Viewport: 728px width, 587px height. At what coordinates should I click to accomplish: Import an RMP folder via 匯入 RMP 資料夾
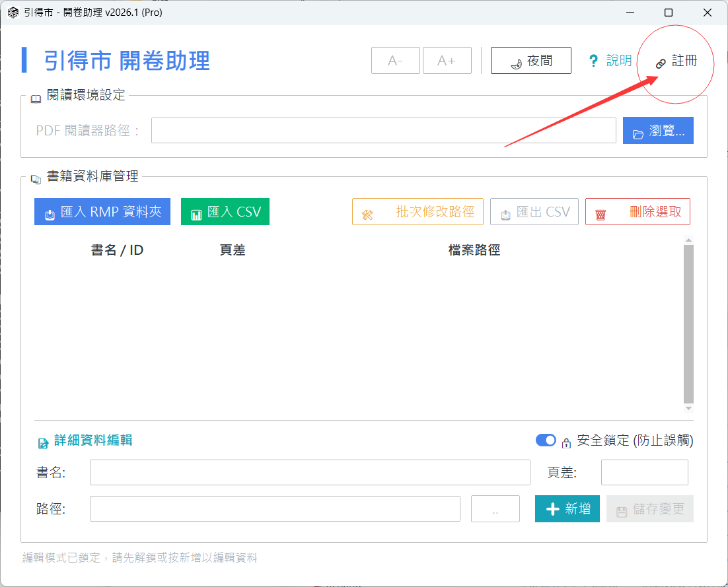click(102, 212)
